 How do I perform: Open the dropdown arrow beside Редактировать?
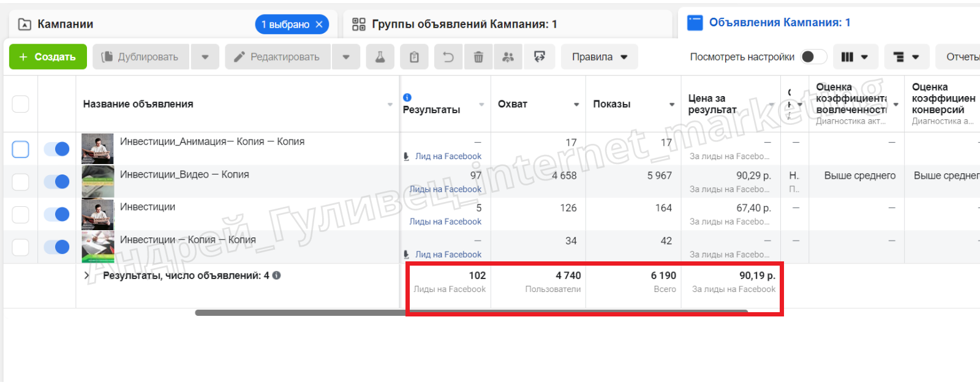[346, 57]
